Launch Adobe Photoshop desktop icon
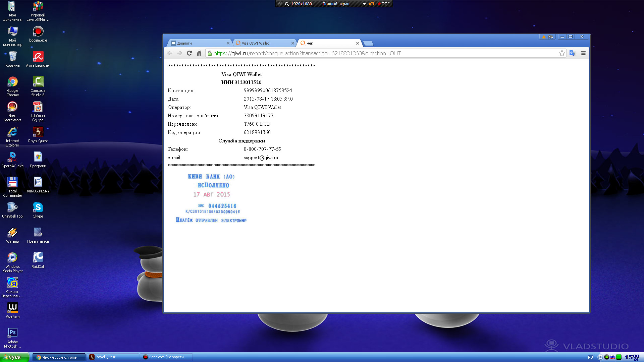The image size is (644, 362). 12,338
